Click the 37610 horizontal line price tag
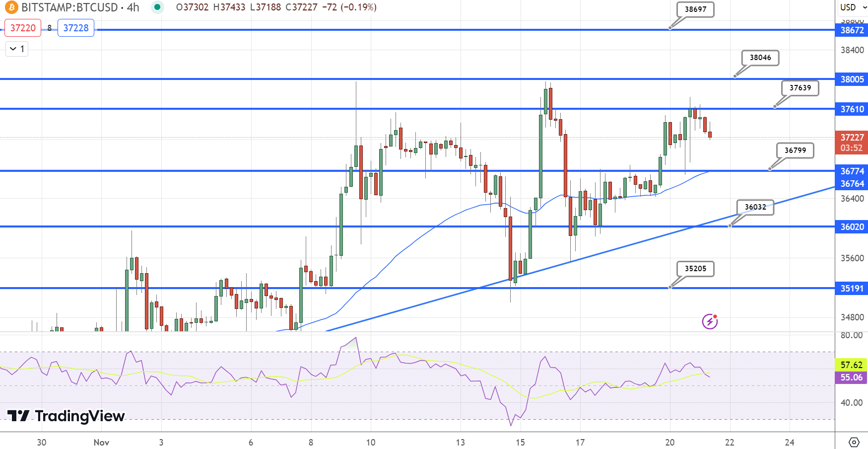 852,109
